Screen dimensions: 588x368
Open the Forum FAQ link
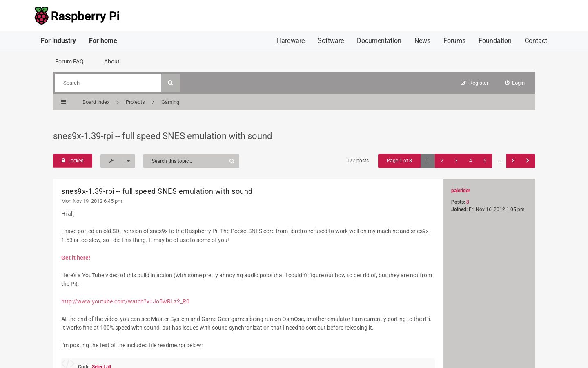[69, 61]
